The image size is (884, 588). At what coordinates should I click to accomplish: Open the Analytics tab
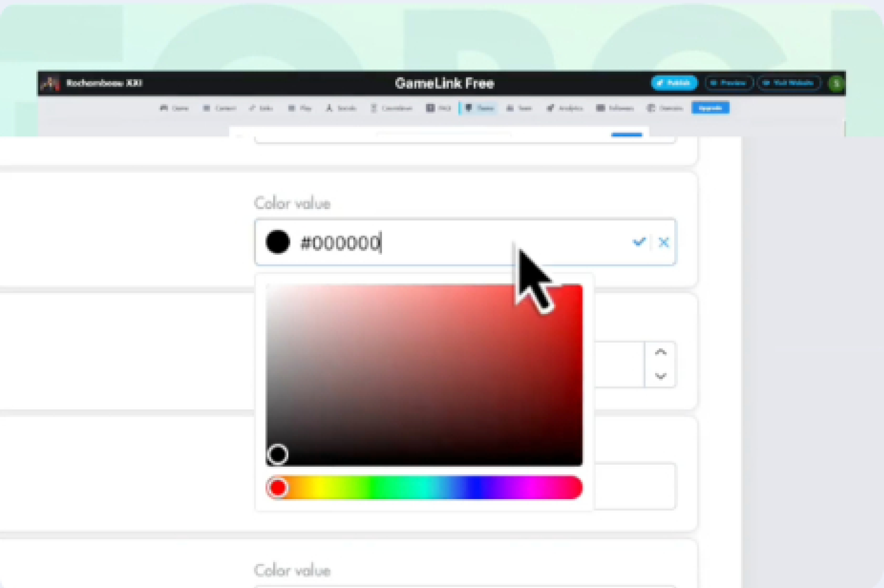(565, 108)
